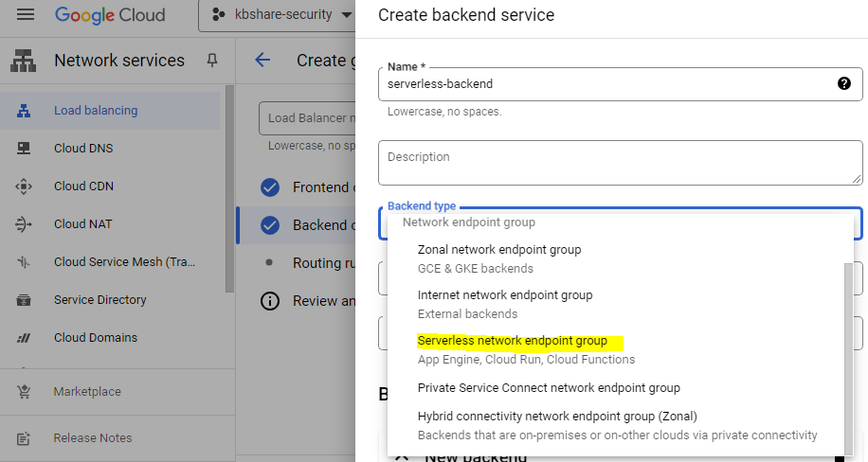
Task: Click the Network services title
Action: pos(119,61)
